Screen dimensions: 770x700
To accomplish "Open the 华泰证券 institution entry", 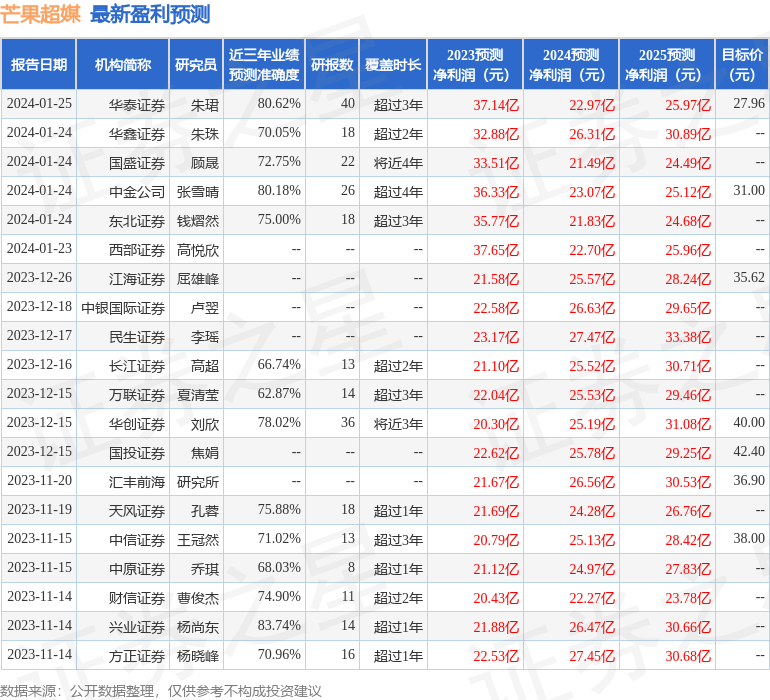I will 137,104.
